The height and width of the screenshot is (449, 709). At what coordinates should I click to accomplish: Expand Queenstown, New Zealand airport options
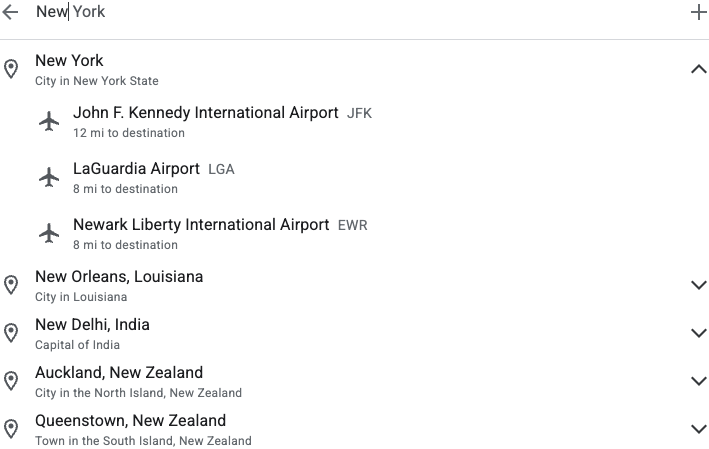coord(699,429)
